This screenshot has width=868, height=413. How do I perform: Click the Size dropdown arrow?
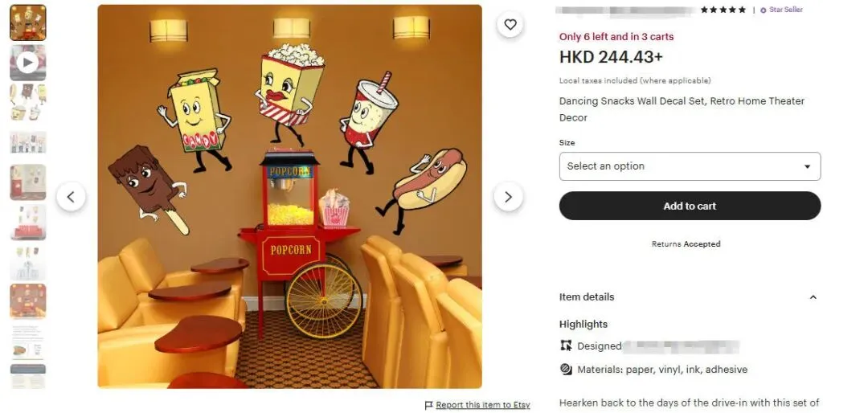[807, 166]
